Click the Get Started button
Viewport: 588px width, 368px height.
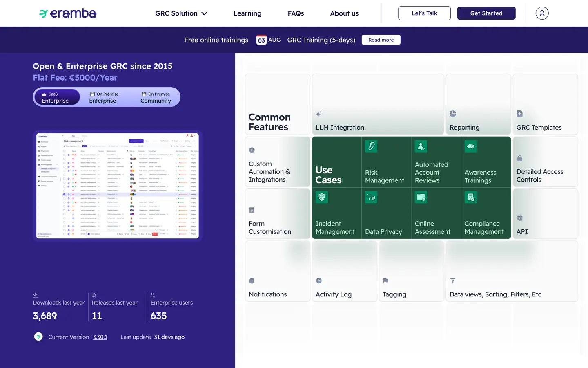click(486, 13)
